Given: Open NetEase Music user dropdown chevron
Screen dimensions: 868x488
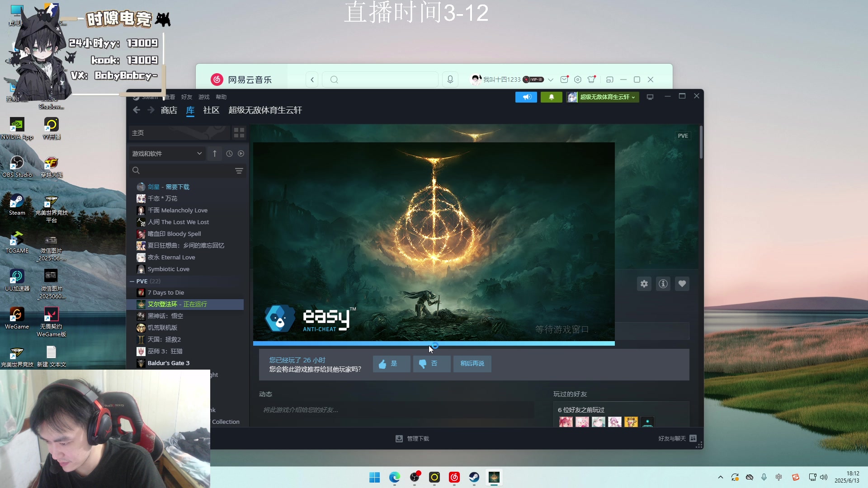Looking at the screenshot, I should tap(551, 80).
